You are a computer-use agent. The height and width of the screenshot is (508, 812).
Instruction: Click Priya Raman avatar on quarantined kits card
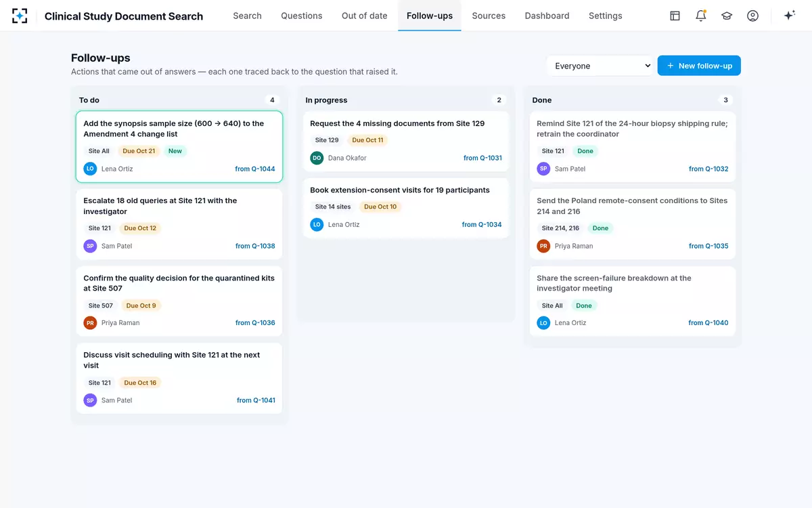pyautogui.click(x=90, y=323)
